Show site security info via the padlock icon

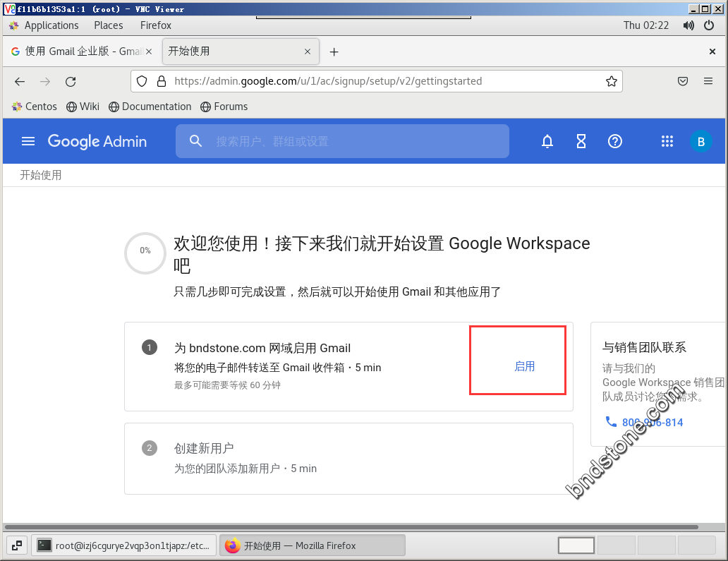pyautogui.click(x=162, y=81)
